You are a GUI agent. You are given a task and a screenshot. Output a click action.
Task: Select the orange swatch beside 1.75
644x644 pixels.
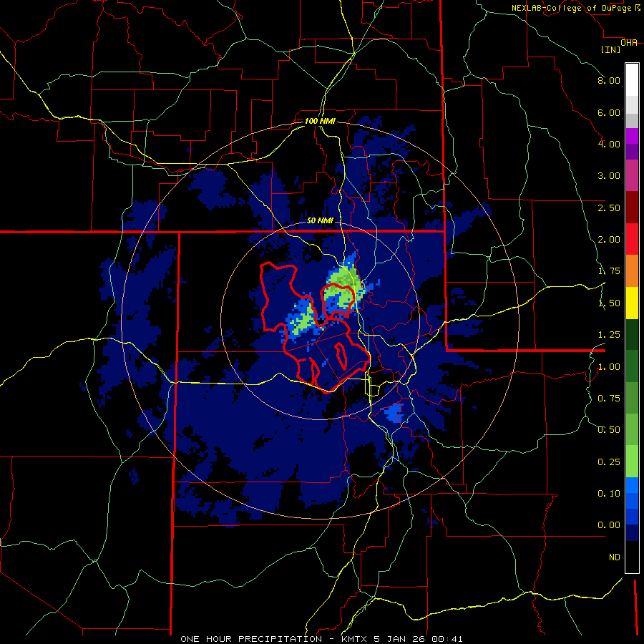click(x=632, y=271)
